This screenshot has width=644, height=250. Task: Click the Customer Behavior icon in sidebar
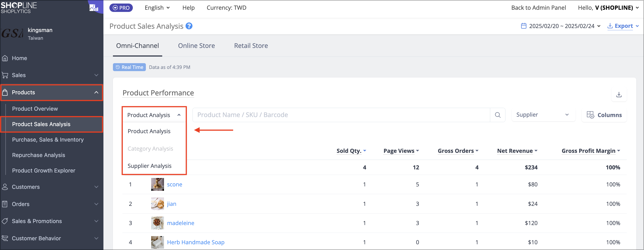click(x=5, y=238)
